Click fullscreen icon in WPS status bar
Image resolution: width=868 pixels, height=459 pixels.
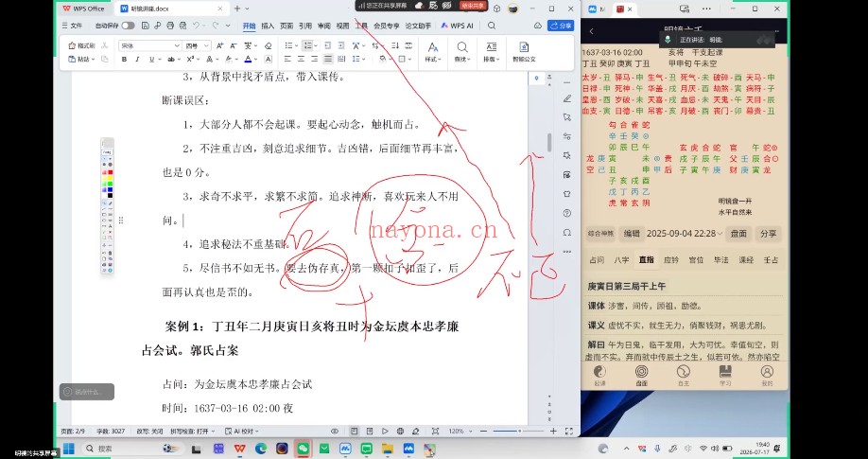tap(568, 432)
